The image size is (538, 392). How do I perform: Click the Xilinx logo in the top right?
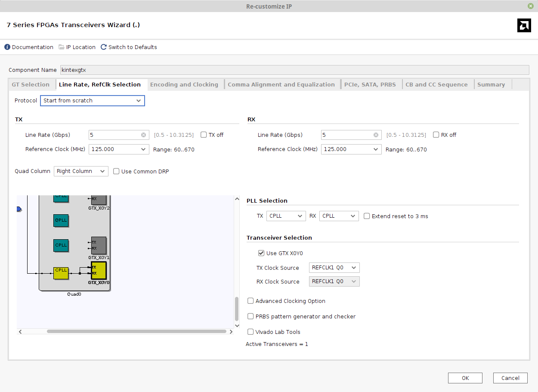tap(524, 25)
